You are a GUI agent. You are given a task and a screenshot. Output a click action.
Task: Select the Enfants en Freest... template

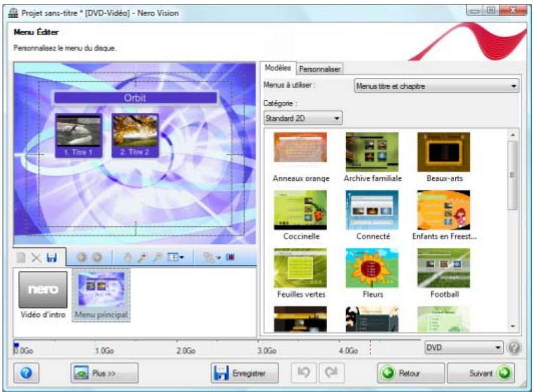444,215
